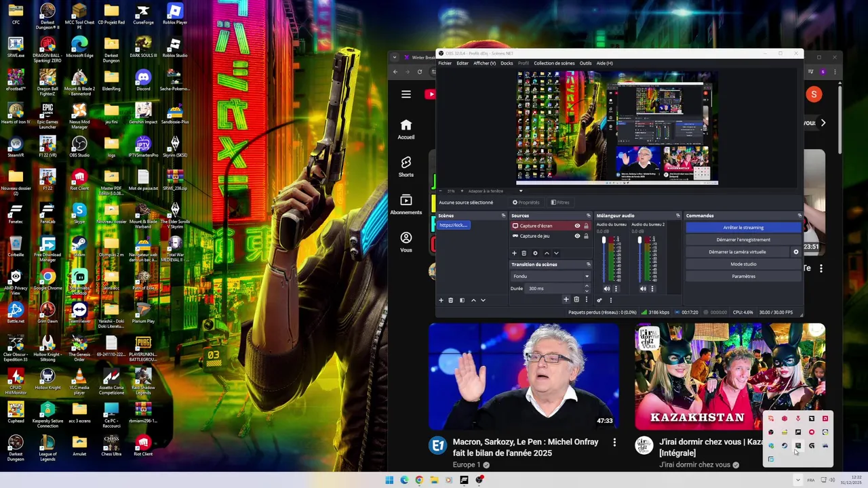Undock the Mélangeur audio panel

678,216
